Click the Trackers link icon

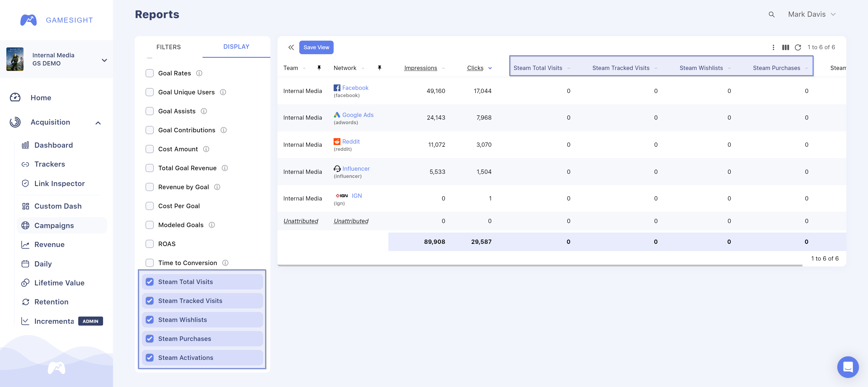click(25, 164)
